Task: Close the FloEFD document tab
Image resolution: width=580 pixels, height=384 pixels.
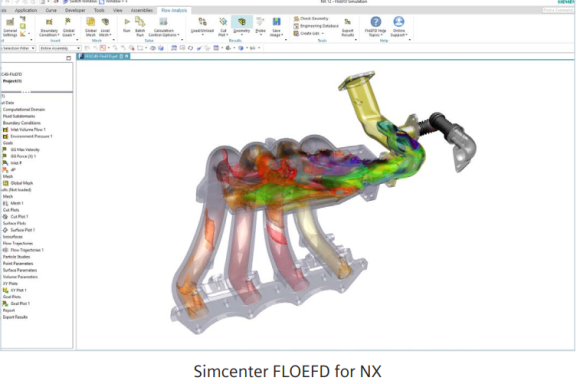Action: pyautogui.click(x=127, y=56)
